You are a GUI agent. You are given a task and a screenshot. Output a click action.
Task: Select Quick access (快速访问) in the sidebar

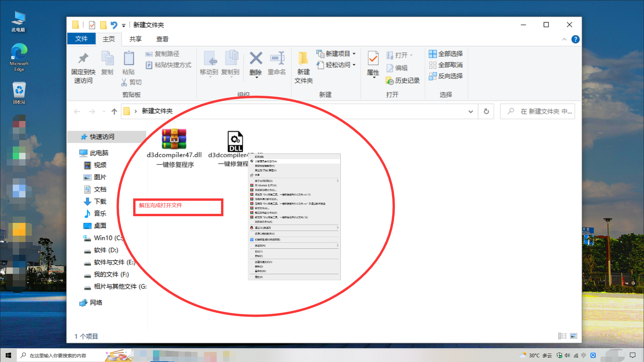(x=107, y=137)
